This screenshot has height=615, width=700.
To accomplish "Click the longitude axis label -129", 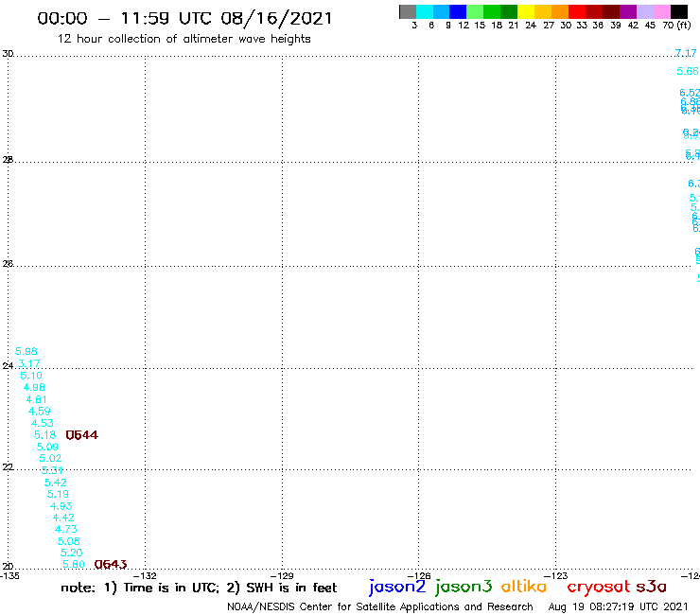I will click(x=282, y=576).
